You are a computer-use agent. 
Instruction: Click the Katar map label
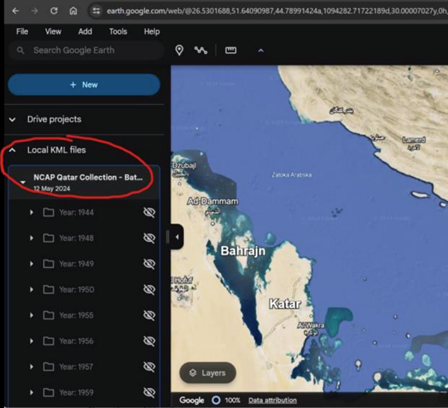pyautogui.click(x=285, y=304)
